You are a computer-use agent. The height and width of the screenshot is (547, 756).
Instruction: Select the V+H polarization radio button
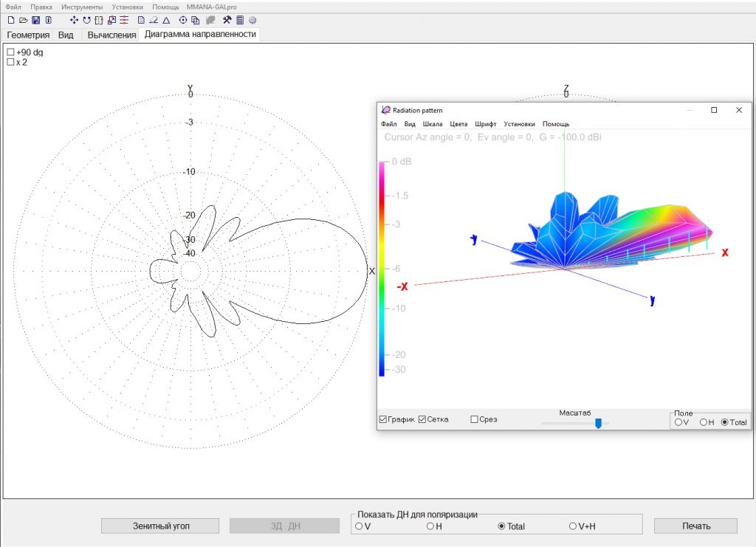[x=573, y=526]
